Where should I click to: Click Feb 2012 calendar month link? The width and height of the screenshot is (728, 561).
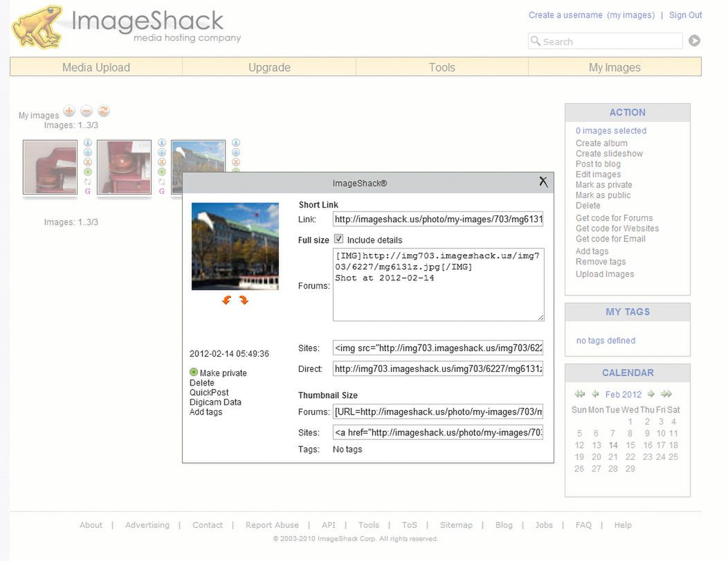623,395
